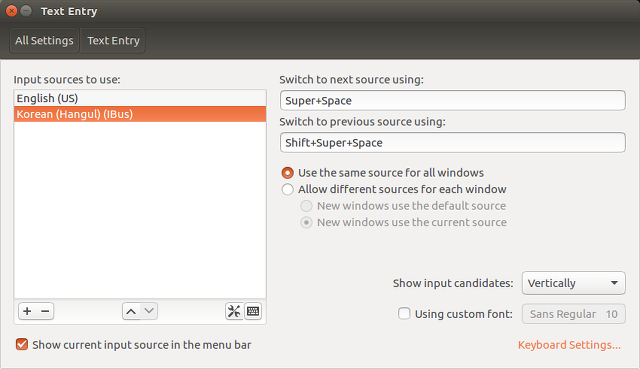The height and width of the screenshot is (369, 640).
Task: Show keyboard layout icon
Action: 253,311
